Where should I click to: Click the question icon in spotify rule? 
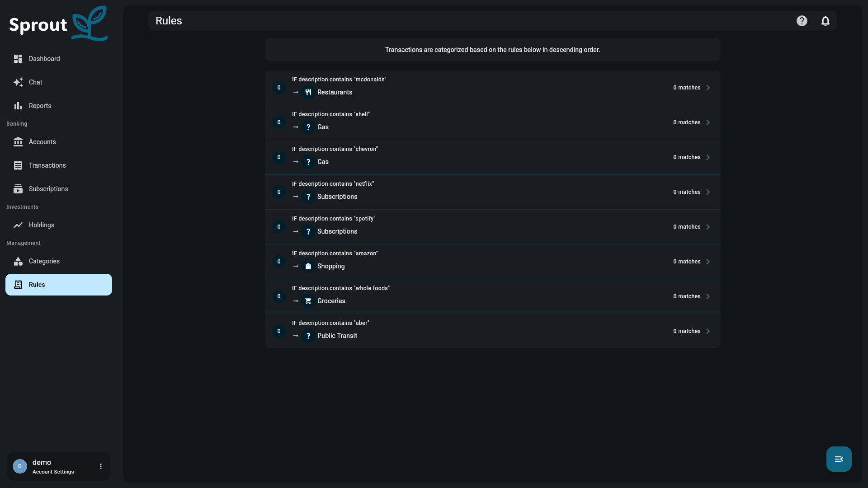308,231
